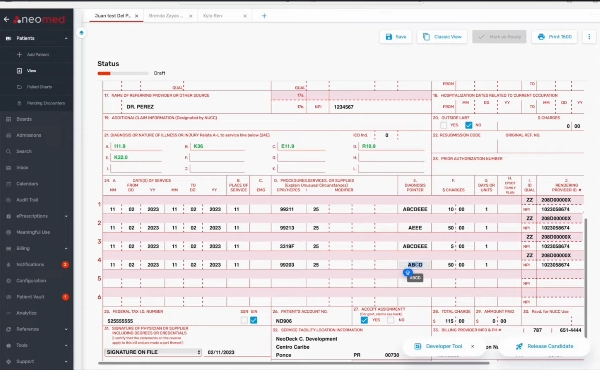Click the printer icon on Print 1500
Image resolution: width=600 pixels, height=370 pixels.
pos(541,37)
